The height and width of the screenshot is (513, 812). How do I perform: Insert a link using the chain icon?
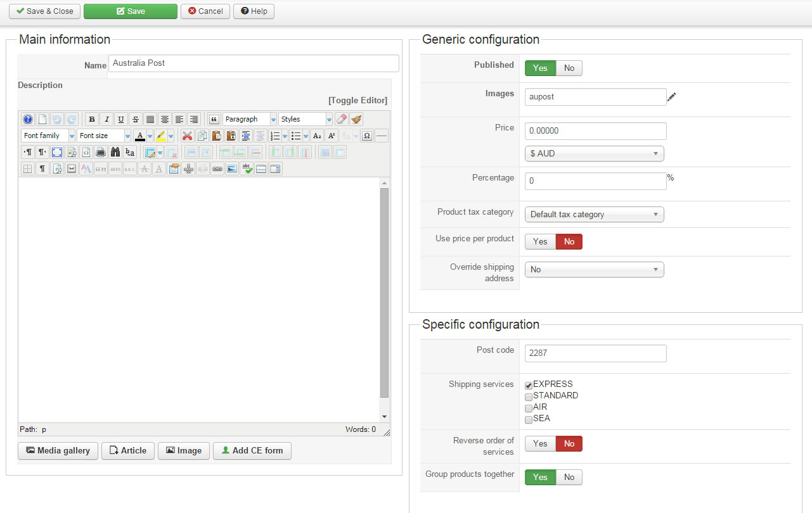point(217,168)
